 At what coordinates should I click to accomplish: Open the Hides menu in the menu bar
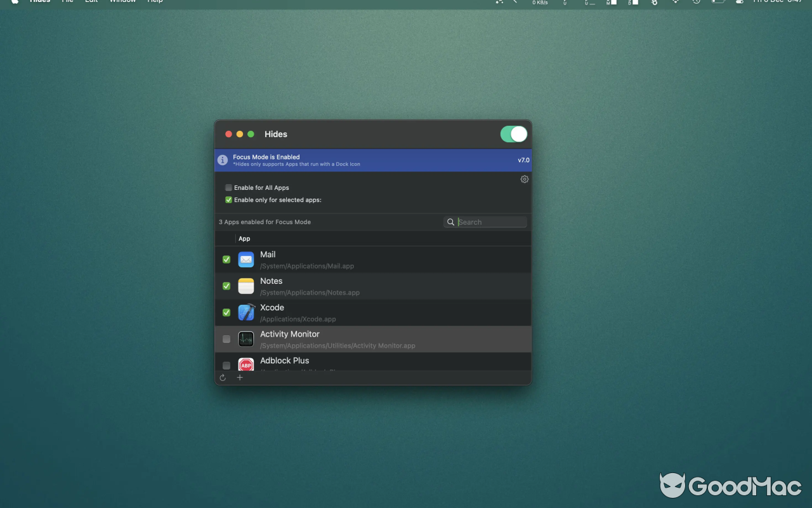[x=39, y=2]
